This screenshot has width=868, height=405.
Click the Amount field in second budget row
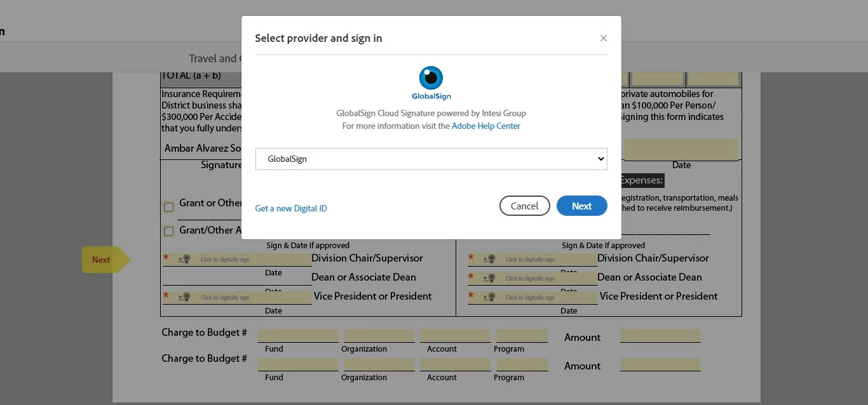(660, 364)
